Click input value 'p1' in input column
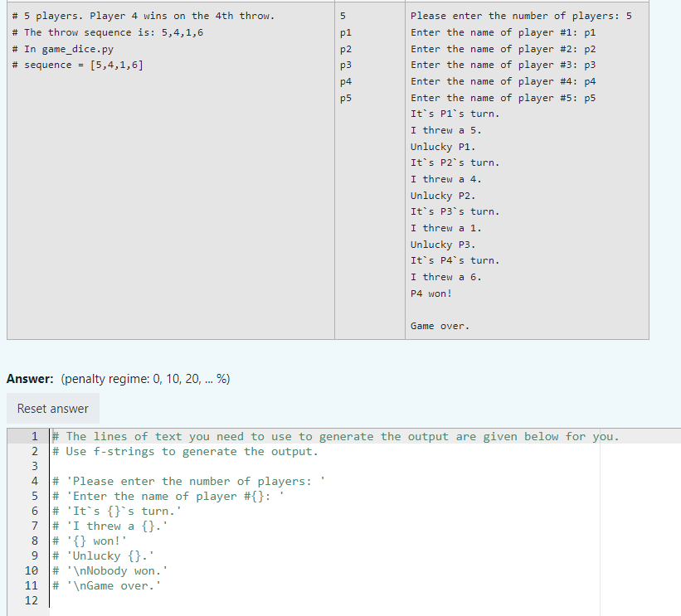Viewport: 681px width, 616px height. 346,32
